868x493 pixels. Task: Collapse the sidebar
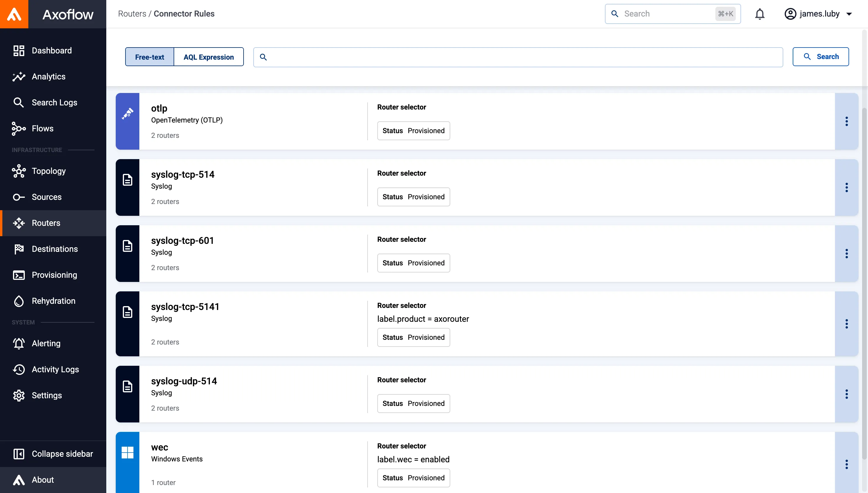click(x=62, y=454)
